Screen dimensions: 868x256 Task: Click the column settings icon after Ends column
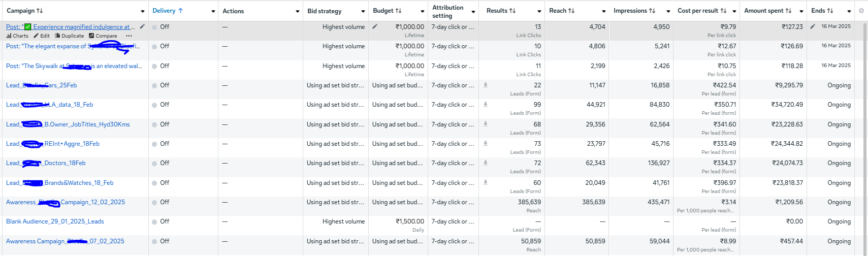(x=861, y=11)
